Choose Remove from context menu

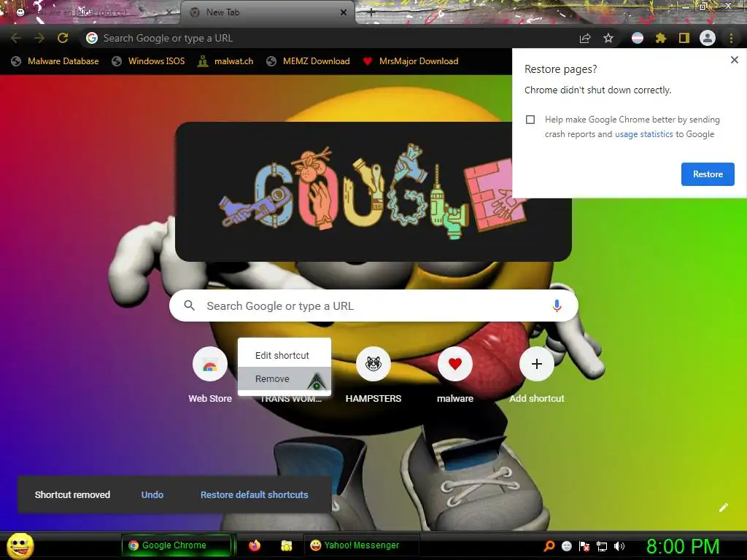285,378
